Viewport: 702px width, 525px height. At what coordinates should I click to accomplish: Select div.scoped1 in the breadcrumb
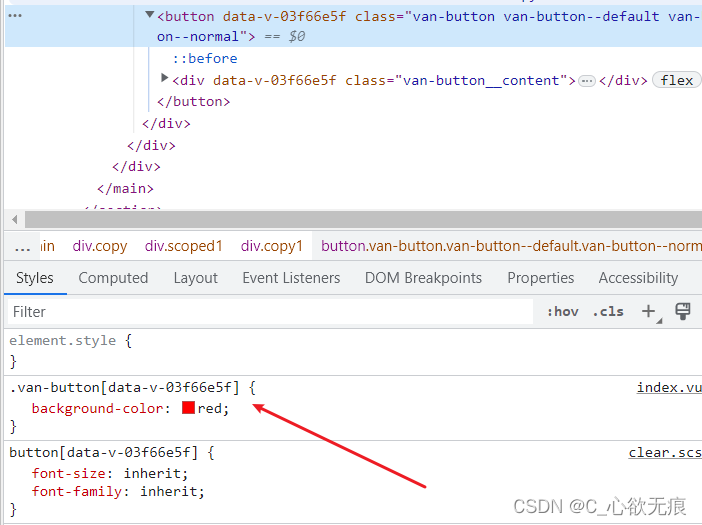184,246
